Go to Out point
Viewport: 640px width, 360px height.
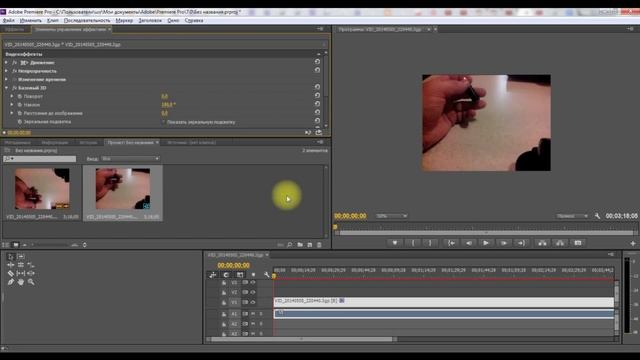(521, 243)
